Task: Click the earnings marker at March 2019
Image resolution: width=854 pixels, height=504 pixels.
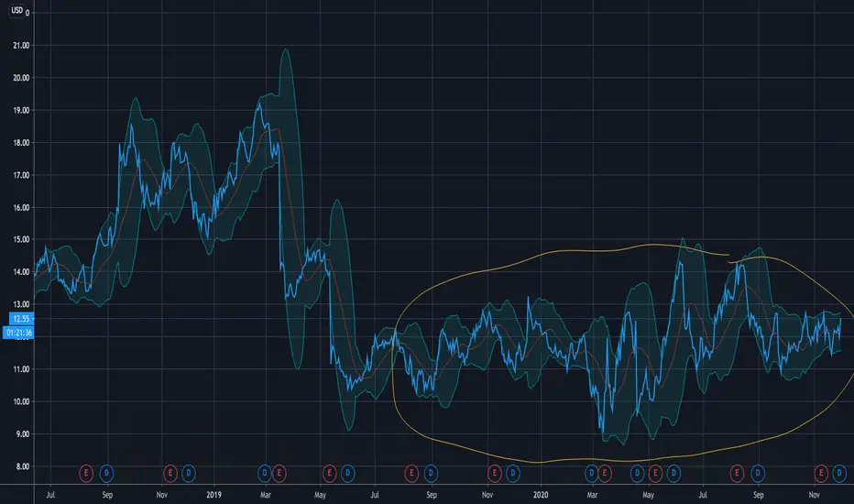Action: tap(279, 473)
